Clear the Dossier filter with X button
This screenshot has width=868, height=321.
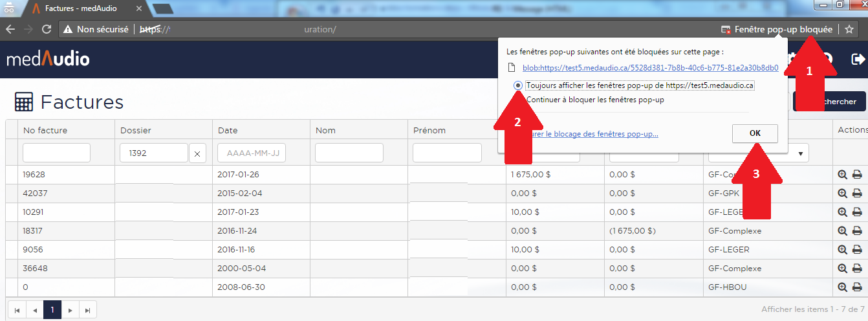(197, 153)
